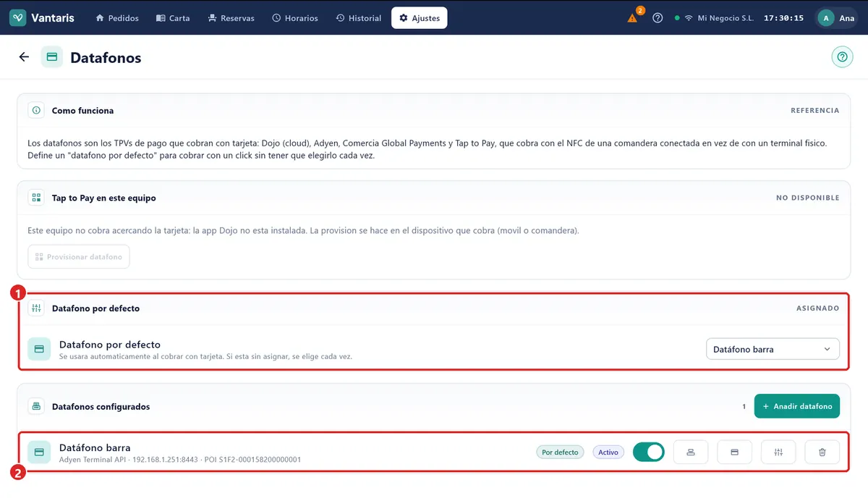
Task: Open the round help button beside the Datafonos title
Action: 842,57
